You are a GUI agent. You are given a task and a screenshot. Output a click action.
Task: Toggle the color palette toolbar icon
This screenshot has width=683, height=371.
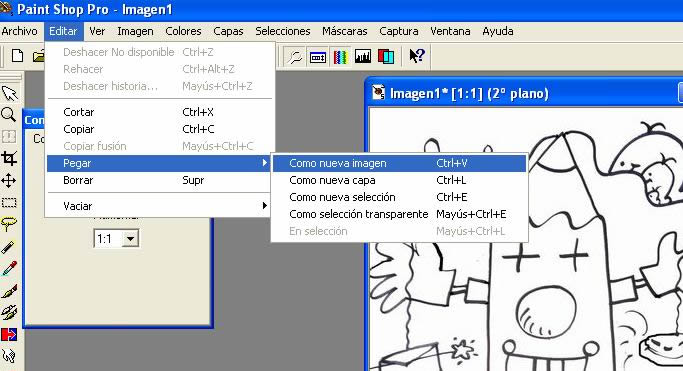pyautogui.click(x=340, y=56)
